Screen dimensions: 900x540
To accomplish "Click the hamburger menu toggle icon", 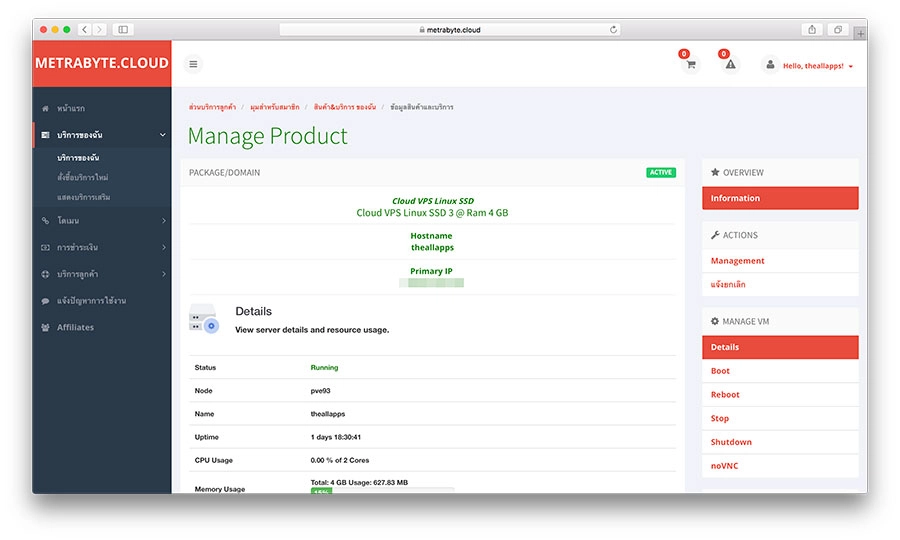I will (193, 64).
